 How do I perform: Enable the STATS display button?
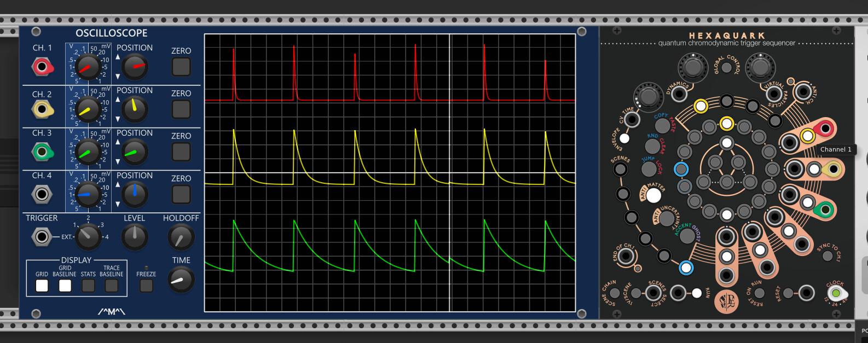tap(88, 286)
